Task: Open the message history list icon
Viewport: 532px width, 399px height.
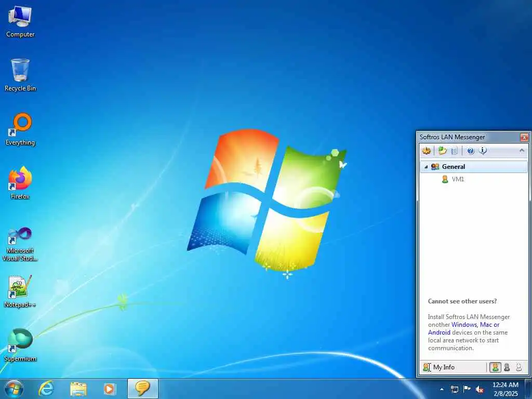Action: tap(454, 151)
